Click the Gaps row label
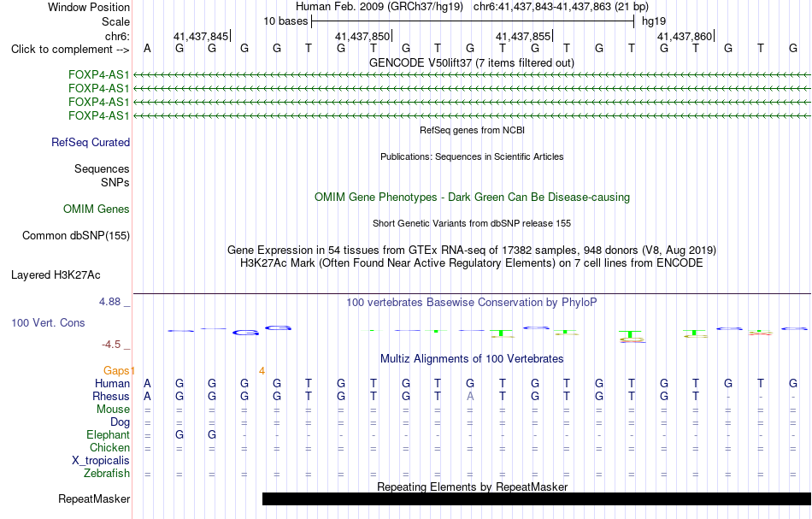 click(116, 370)
